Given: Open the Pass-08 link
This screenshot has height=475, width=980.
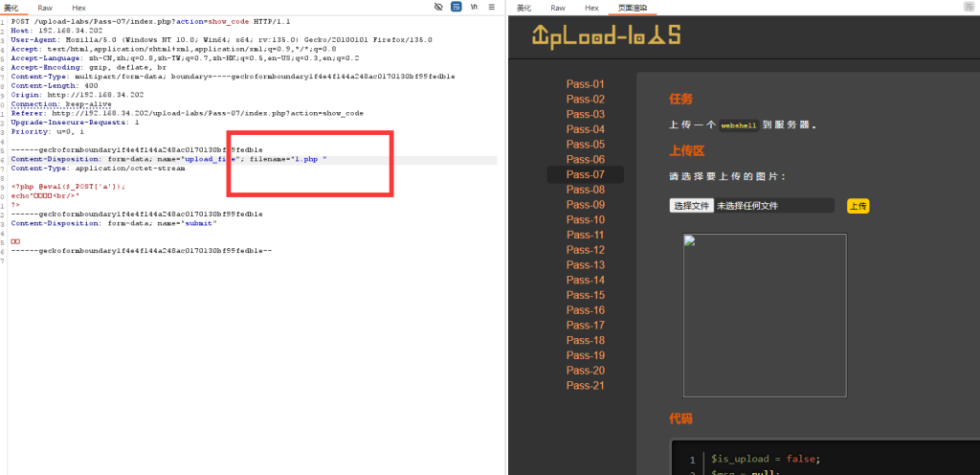Looking at the screenshot, I should click(x=585, y=190).
